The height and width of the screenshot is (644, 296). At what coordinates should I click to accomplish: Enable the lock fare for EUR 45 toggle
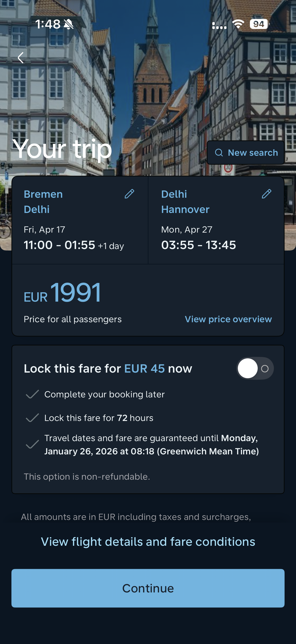pyautogui.click(x=255, y=368)
